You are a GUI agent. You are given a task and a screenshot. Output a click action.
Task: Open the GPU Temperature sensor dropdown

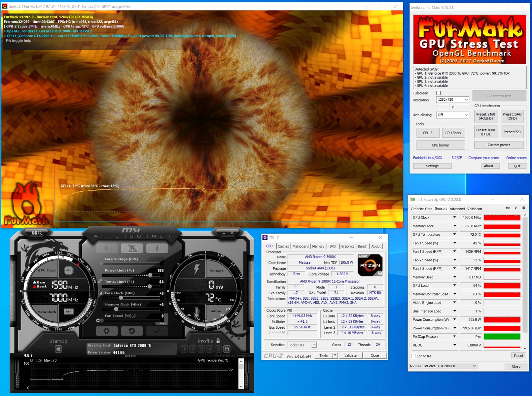click(x=454, y=235)
